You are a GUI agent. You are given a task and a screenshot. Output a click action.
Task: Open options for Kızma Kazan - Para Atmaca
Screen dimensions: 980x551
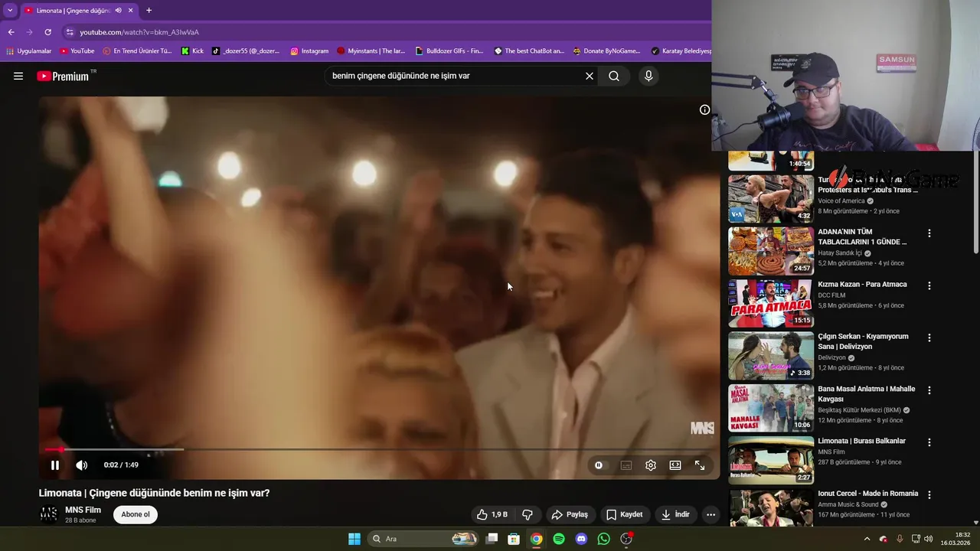(929, 285)
